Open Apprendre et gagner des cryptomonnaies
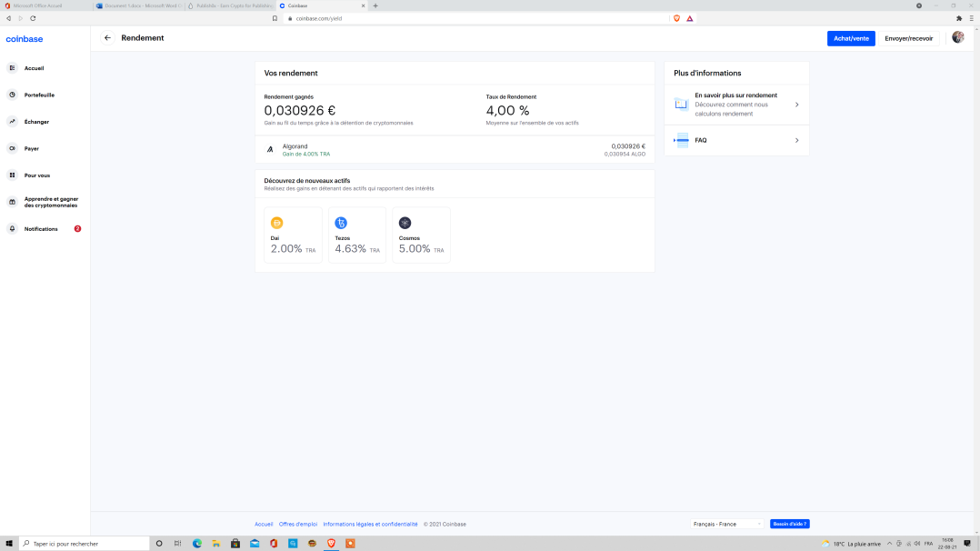This screenshot has height=551, width=980. point(50,202)
